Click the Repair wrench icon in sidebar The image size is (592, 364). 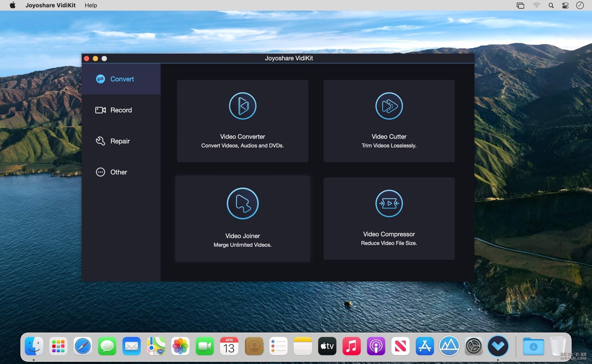click(100, 141)
